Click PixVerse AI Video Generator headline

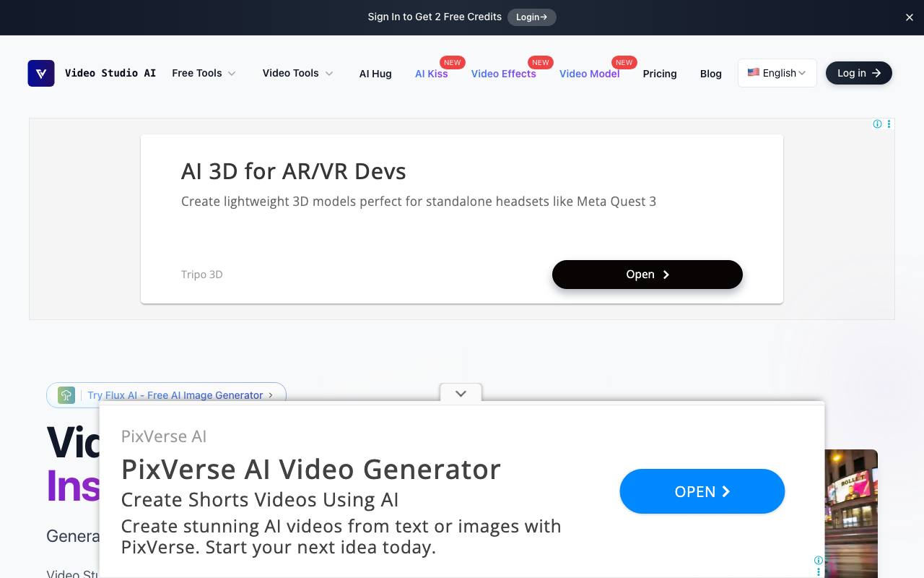pyautogui.click(x=310, y=470)
